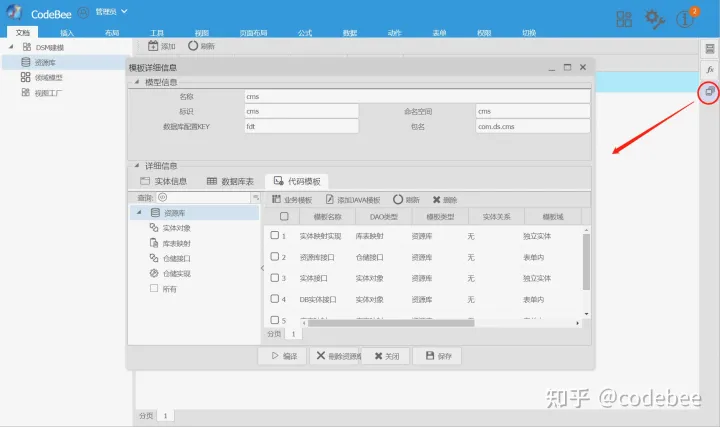Viewport: 720px width, 427px height.
Task: Click the filter icon right of 查询 field
Action: click(x=256, y=197)
